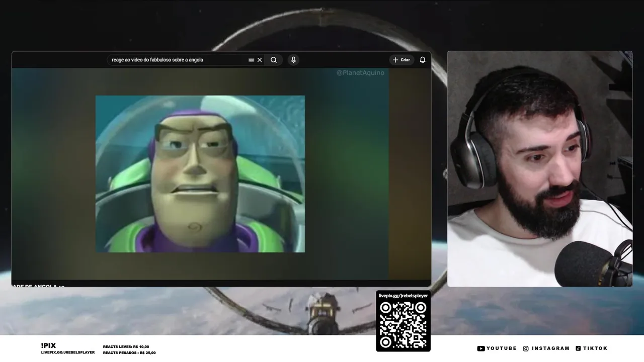Click the @PlanetAquino channel text
Viewport: 644px width, 362px height.
point(360,73)
